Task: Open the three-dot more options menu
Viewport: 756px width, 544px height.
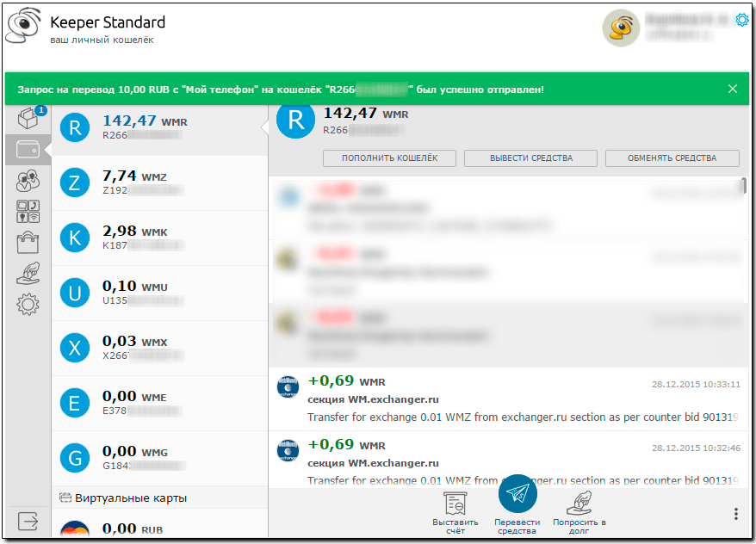Action: [x=735, y=514]
